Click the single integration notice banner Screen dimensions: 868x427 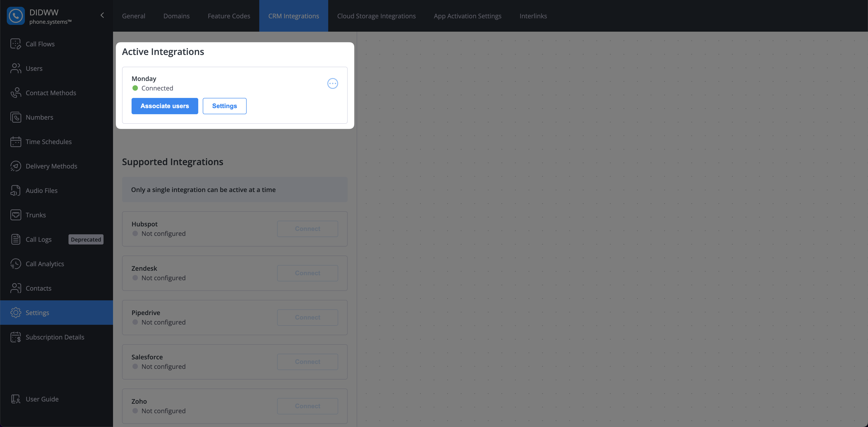tap(235, 190)
